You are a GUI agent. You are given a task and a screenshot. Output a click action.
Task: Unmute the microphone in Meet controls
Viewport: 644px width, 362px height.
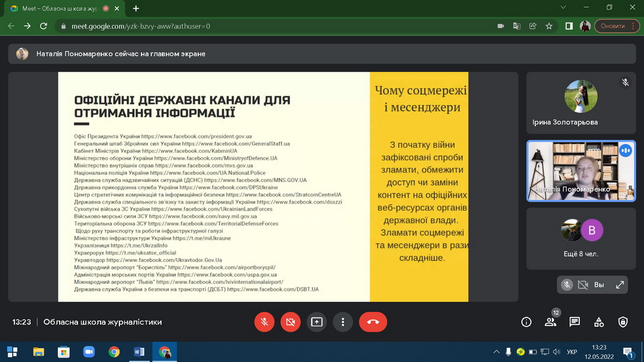click(x=264, y=322)
